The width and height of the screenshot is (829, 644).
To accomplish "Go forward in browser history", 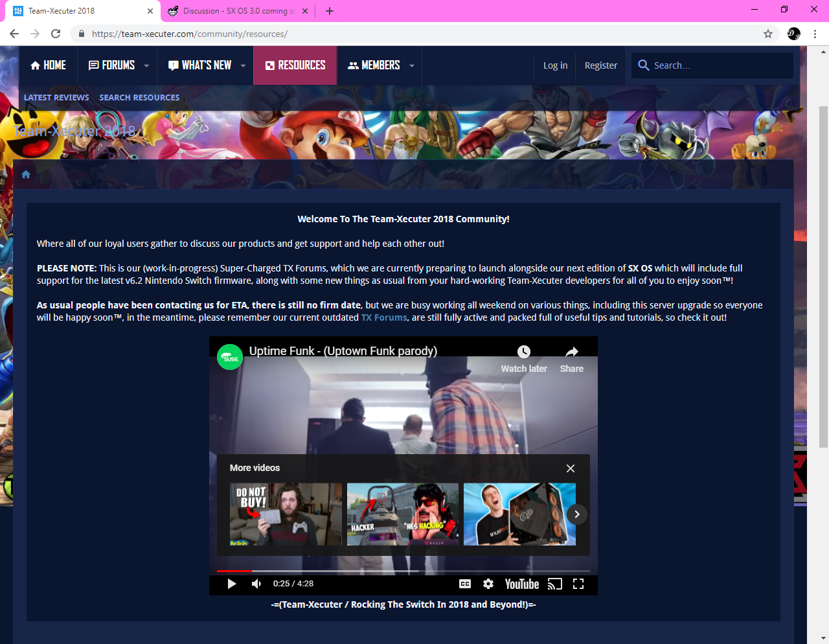I will pos(35,34).
